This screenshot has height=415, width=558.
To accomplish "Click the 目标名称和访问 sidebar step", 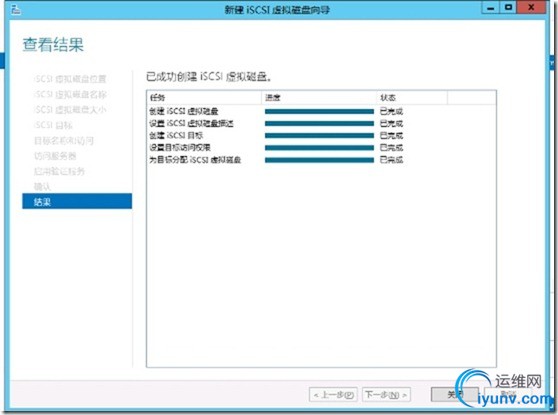I will 64,141.
